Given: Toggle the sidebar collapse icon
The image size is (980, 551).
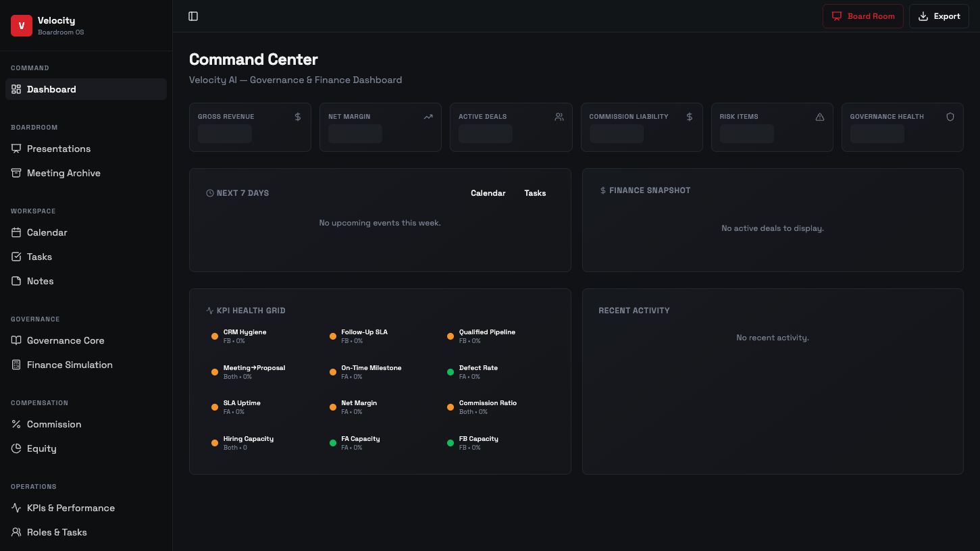Looking at the screenshot, I should tap(193, 16).
